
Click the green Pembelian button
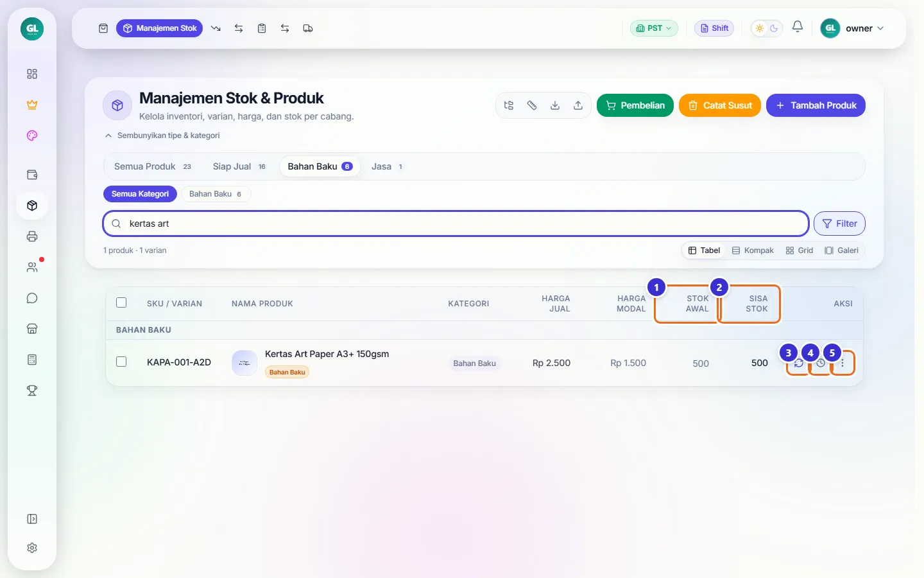click(x=635, y=105)
